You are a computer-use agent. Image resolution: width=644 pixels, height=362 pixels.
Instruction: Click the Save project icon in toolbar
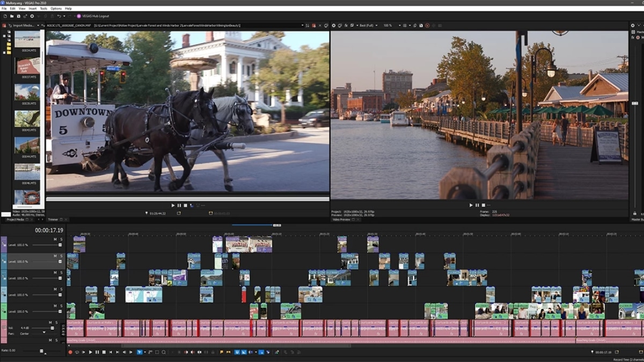(x=18, y=16)
